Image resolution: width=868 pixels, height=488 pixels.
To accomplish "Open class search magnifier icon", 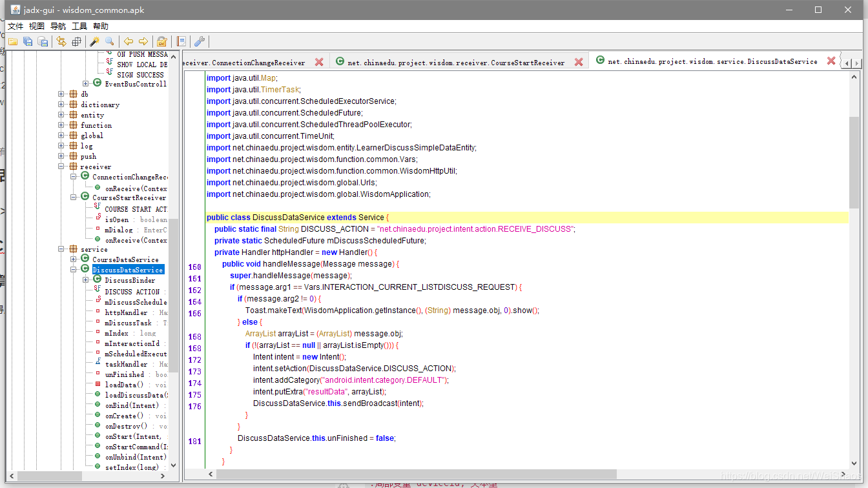I will 110,41.
